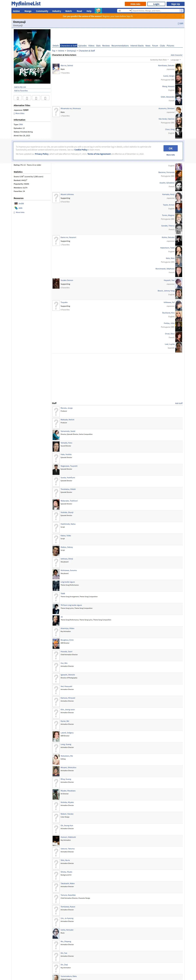This screenshot has width=196, height=980.
Task: Open Onmyouji breadcrumb link
Action: tap(71, 51)
